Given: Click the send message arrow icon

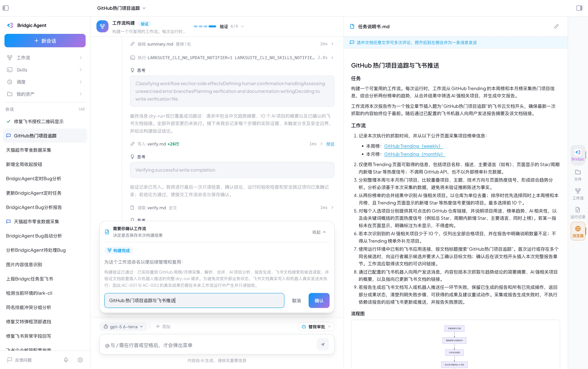Looking at the screenshot, I should point(323,344).
